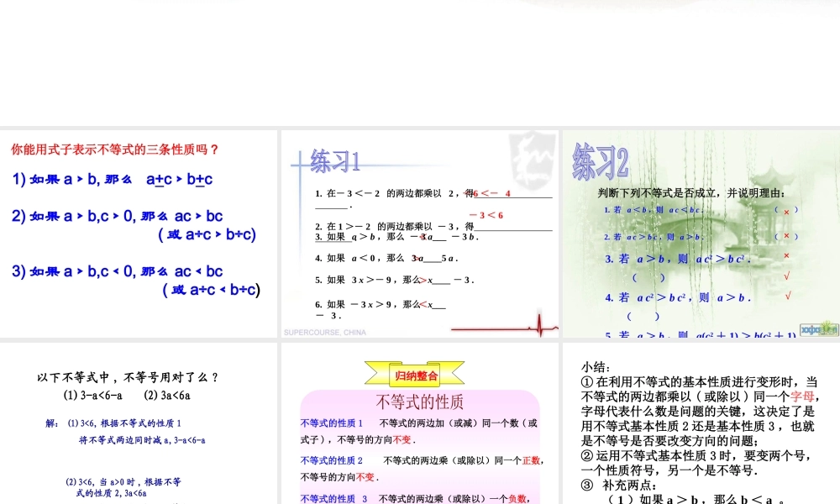The height and width of the screenshot is (504, 840).
Task: Click the blue label 不等式的性质 1
Action: (x=332, y=423)
